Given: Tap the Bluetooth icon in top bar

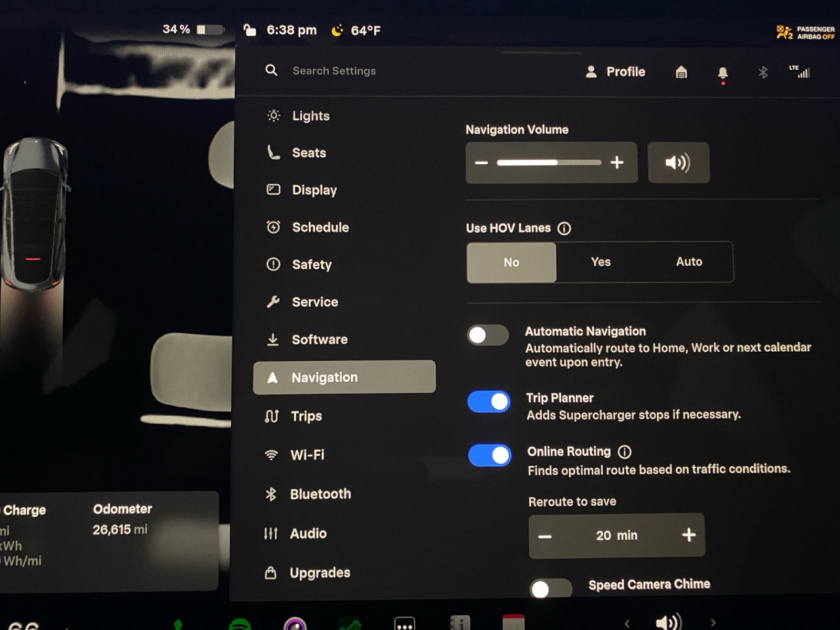Looking at the screenshot, I should coord(763,72).
